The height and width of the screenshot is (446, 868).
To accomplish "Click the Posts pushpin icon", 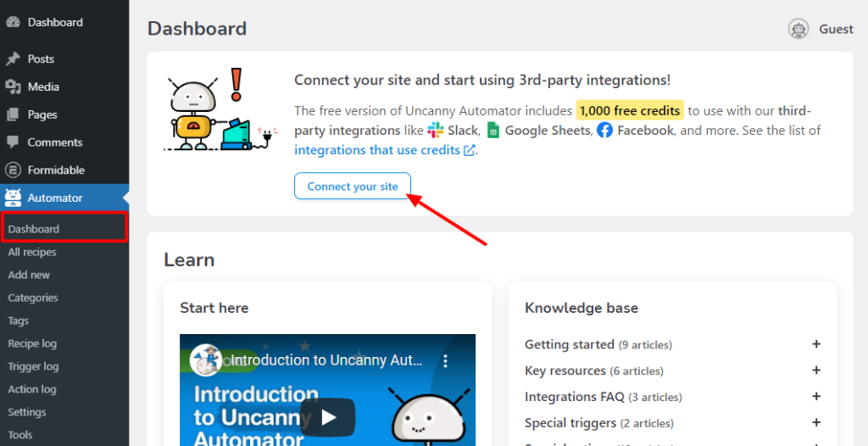I will [x=14, y=59].
